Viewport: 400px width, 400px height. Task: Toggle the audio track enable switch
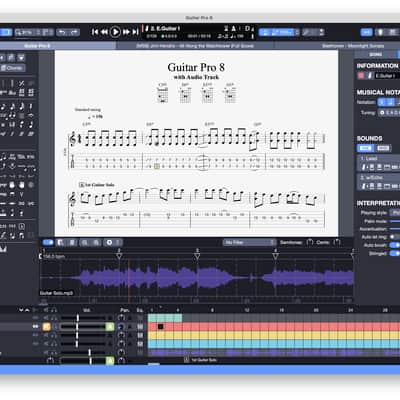[x=48, y=242]
